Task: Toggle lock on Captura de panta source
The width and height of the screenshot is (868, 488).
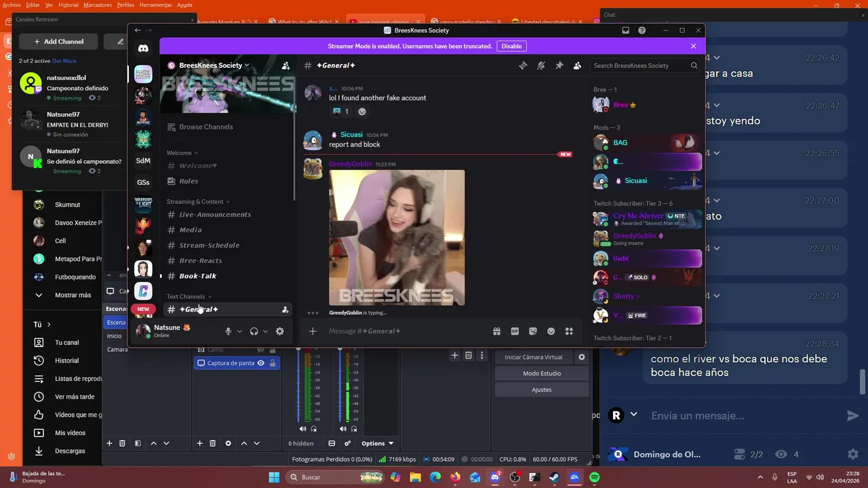Action: [x=272, y=363]
